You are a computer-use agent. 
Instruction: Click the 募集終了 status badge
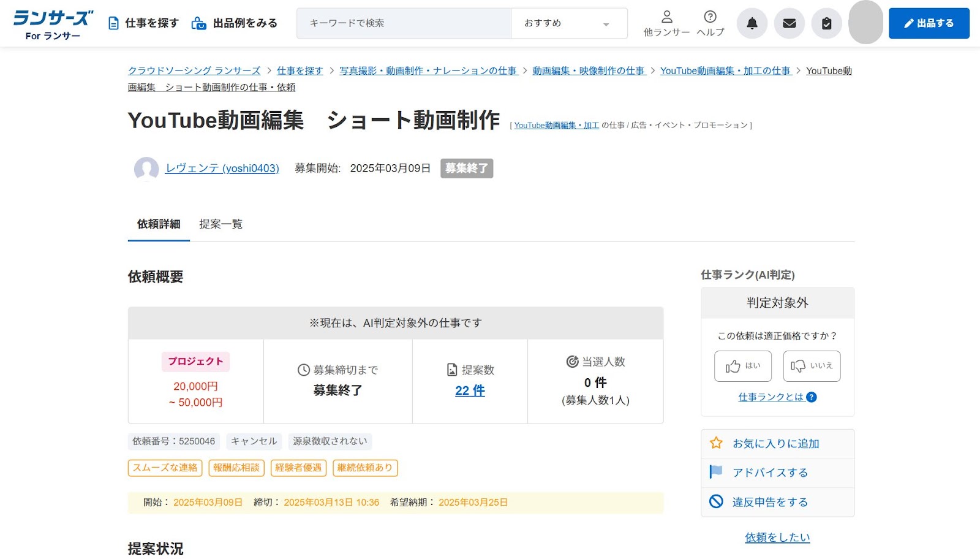(467, 169)
